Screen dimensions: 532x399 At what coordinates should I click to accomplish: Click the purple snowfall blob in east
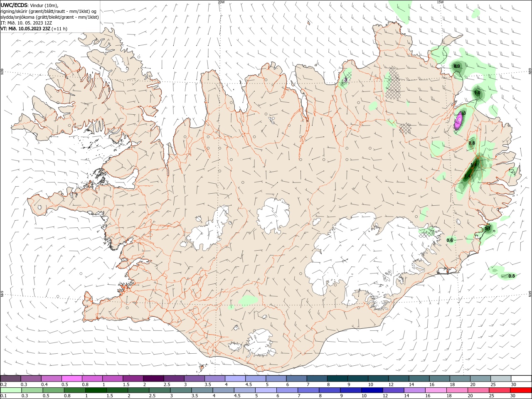tap(459, 121)
